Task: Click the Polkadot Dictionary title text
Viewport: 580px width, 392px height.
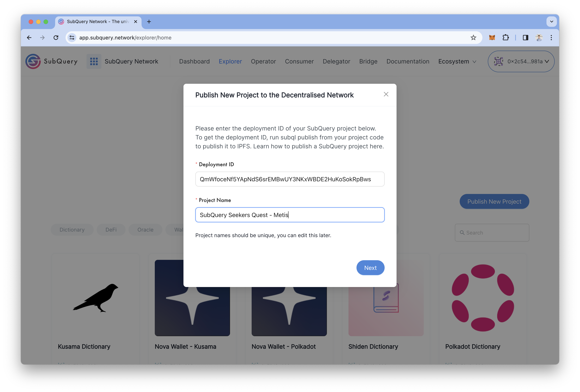Action: coord(473,346)
